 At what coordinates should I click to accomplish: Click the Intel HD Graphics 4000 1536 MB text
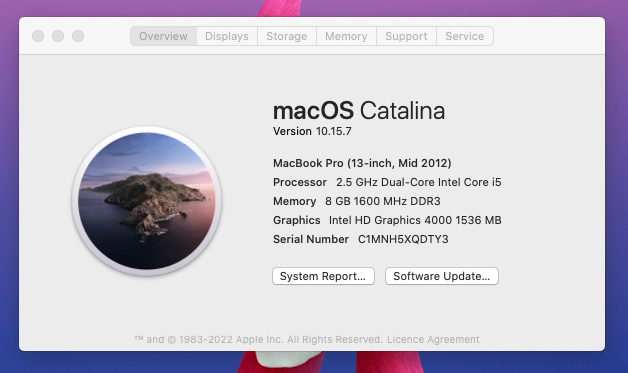[415, 220]
